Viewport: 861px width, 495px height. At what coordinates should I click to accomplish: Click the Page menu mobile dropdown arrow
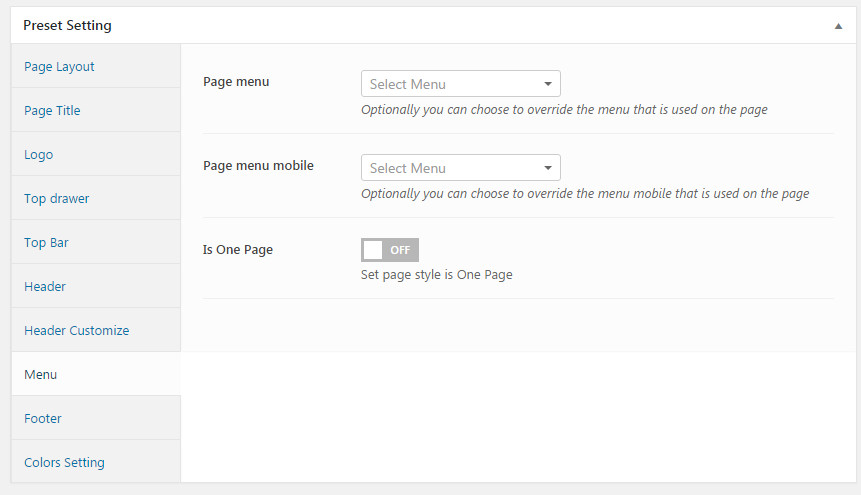click(547, 168)
